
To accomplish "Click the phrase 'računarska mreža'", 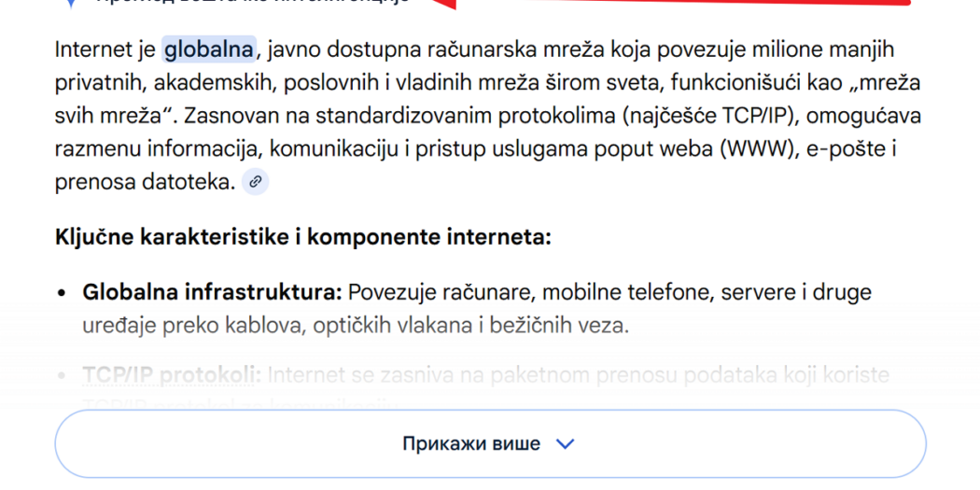I will pyautogui.click(x=478, y=49).
